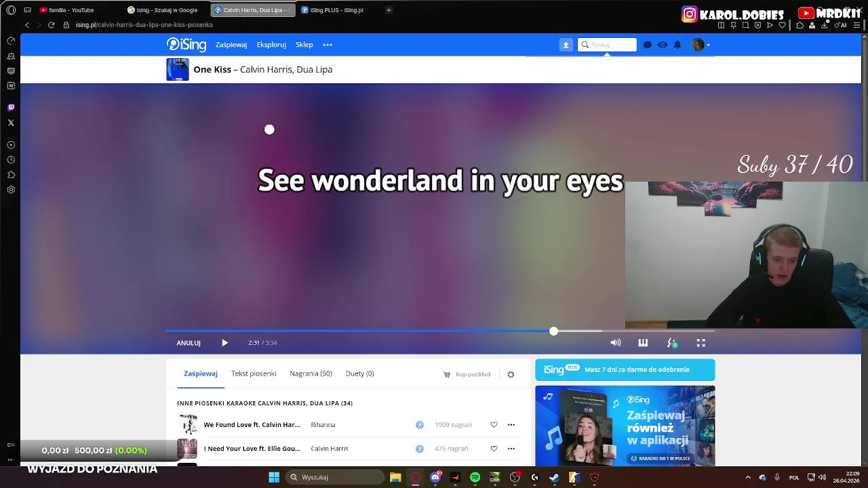868x488 pixels.
Task: Click the snapshot icon in browser toolbar
Action: point(745,25)
